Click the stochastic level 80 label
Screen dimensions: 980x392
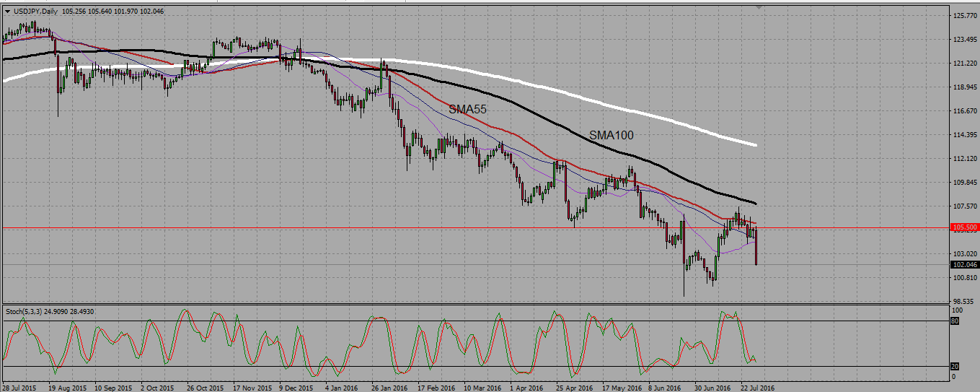(955, 321)
